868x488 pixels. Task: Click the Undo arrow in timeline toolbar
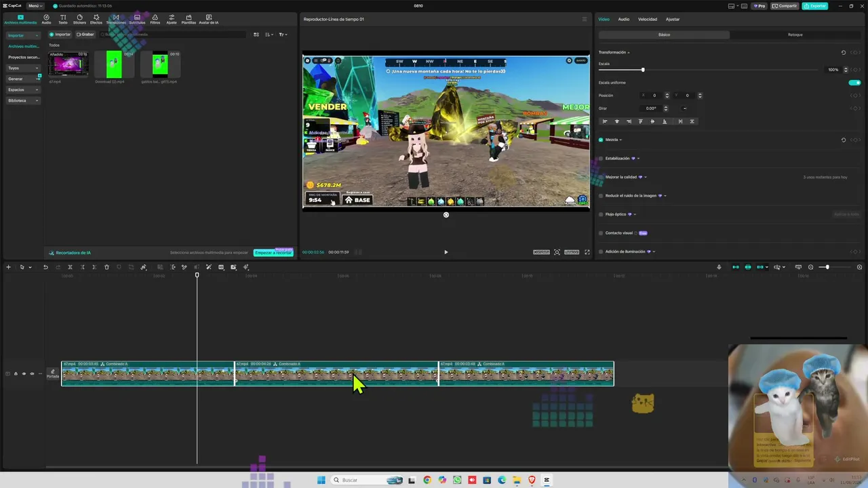[x=45, y=267]
